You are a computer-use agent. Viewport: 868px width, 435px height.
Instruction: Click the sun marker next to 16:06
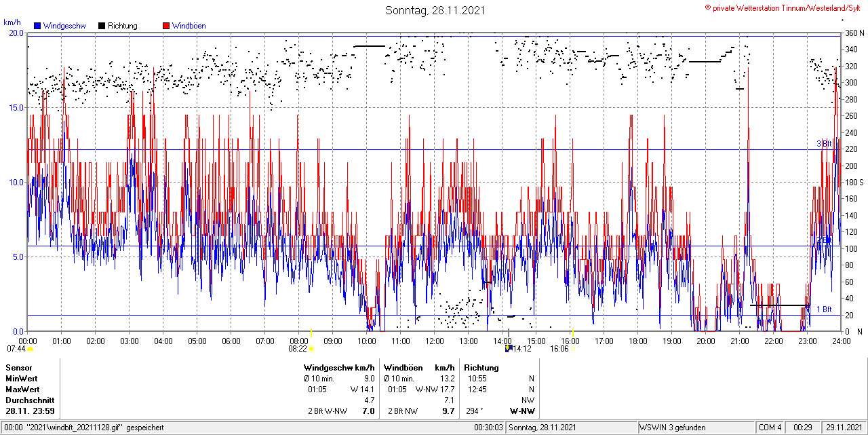(572, 349)
